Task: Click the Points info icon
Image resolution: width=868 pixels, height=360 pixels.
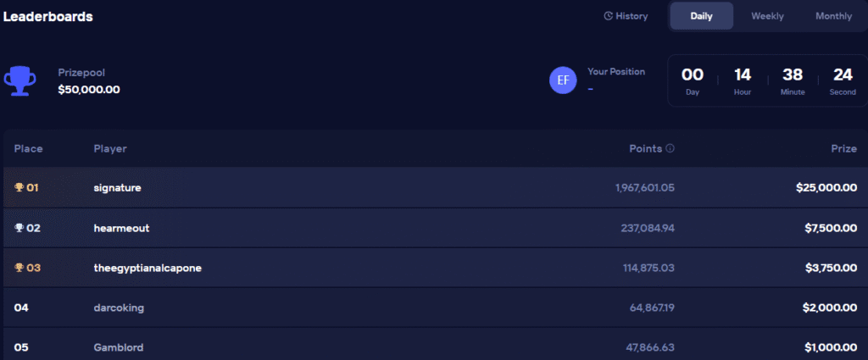Action: [670, 148]
